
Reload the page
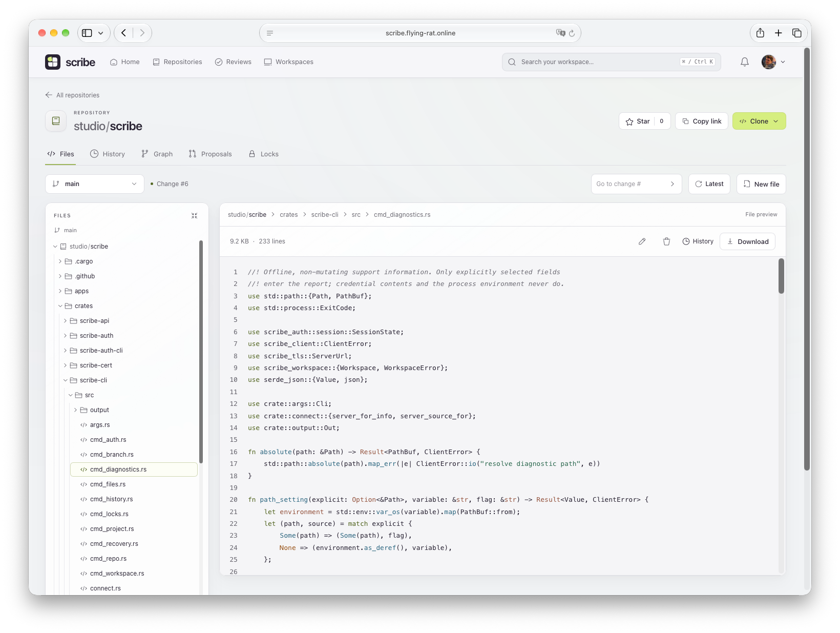tap(572, 33)
